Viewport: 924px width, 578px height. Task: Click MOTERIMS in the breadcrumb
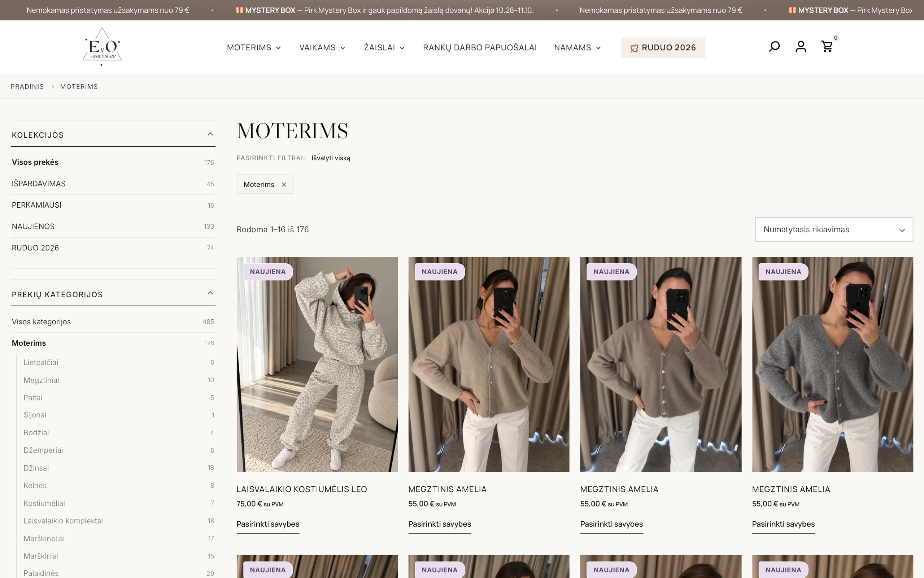(79, 87)
